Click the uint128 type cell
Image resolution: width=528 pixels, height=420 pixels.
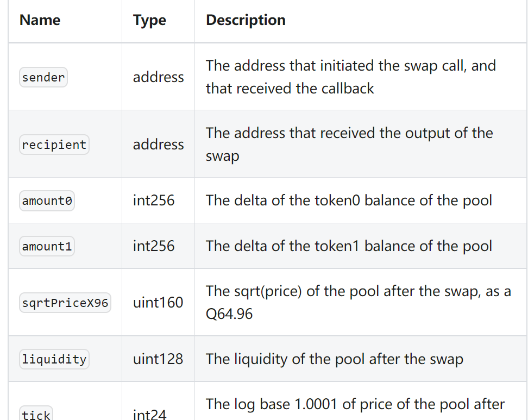point(158,359)
